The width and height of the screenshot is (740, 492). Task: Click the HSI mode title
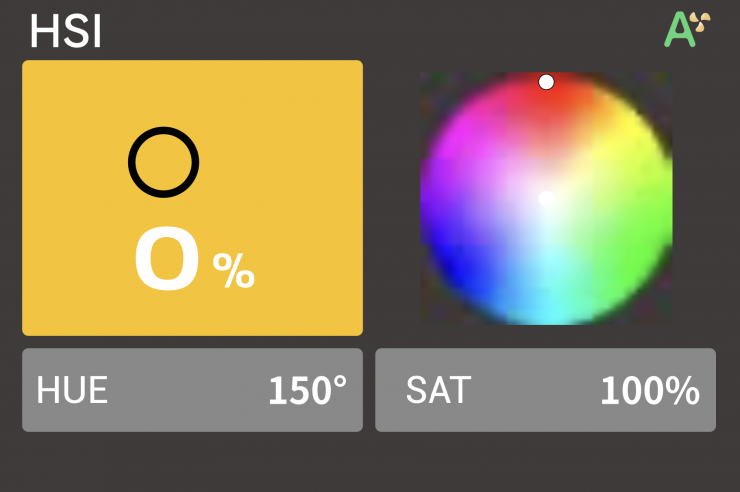[x=65, y=31]
